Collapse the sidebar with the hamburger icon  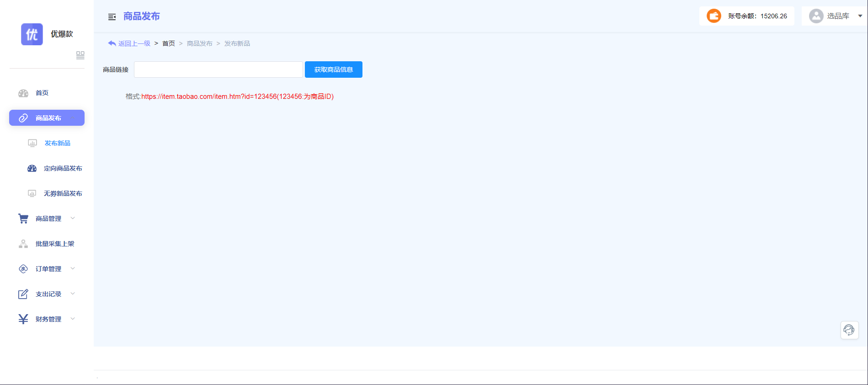112,17
